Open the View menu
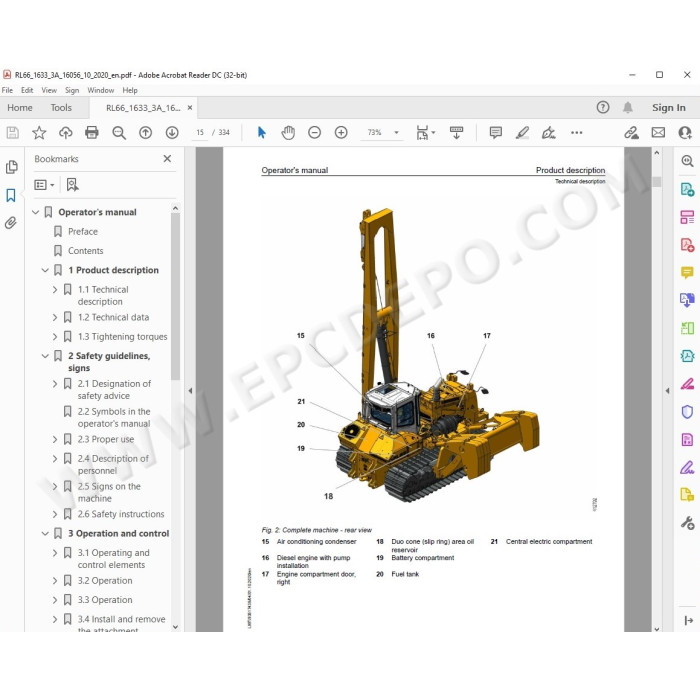 (x=49, y=90)
